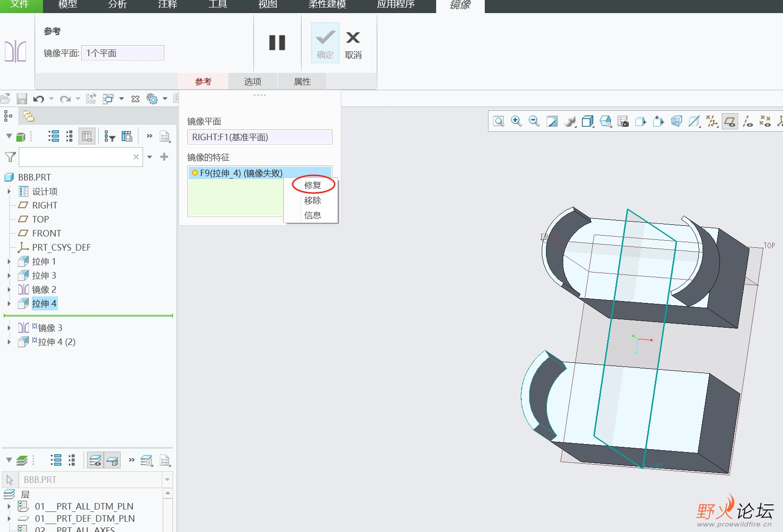Toggle layer visibility eye icon
783x532 pixels.
point(95,460)
